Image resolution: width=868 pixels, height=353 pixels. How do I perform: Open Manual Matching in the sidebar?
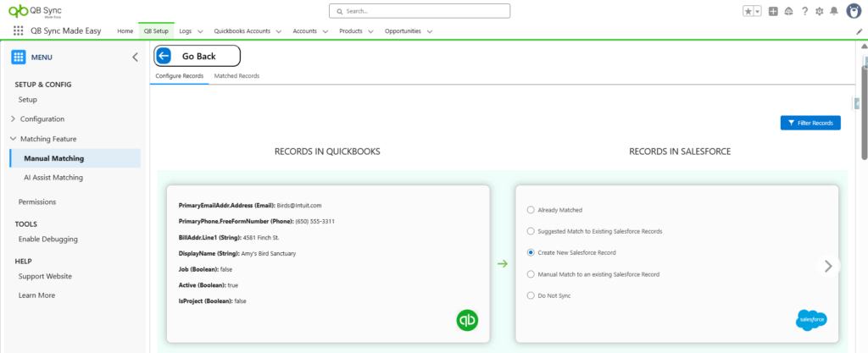tap(75, 158)
